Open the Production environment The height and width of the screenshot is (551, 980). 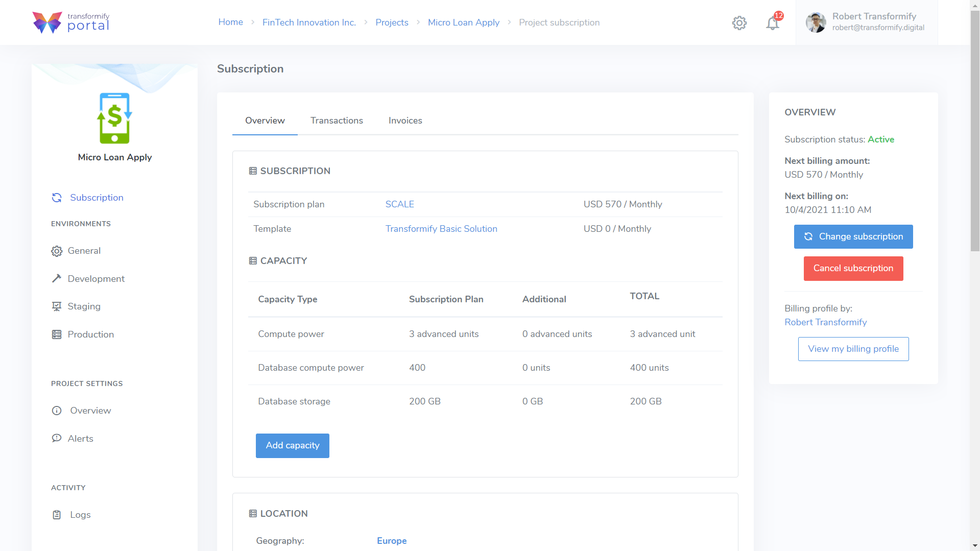pyautogui.click(x=91, y=334)
